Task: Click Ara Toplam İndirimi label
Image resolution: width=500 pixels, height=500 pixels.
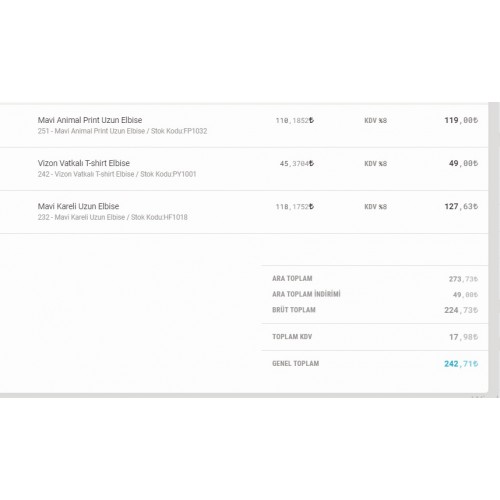Action: (x=306, y=294)
